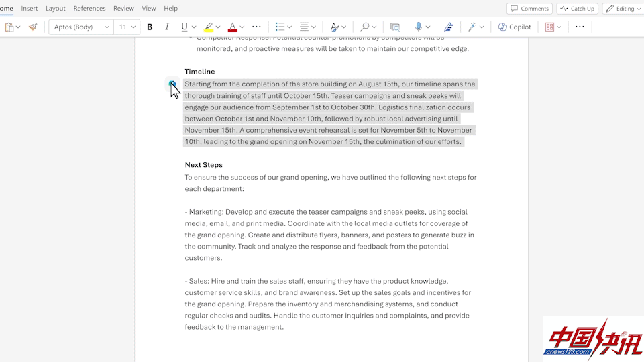Toggle Bold formatting
The height and width of the screenshot is (362, 644).
pos(150,27)
